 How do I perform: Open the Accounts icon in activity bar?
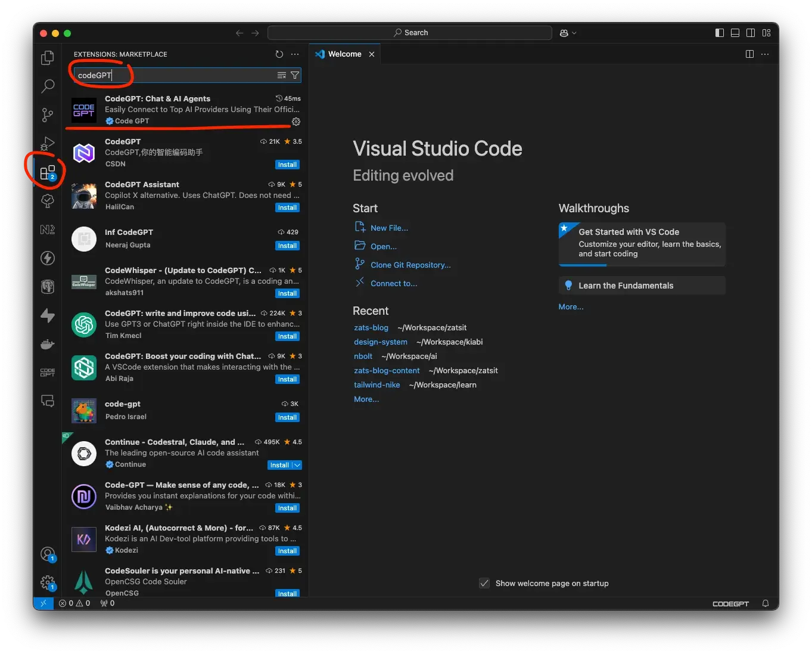click(48, 554)
